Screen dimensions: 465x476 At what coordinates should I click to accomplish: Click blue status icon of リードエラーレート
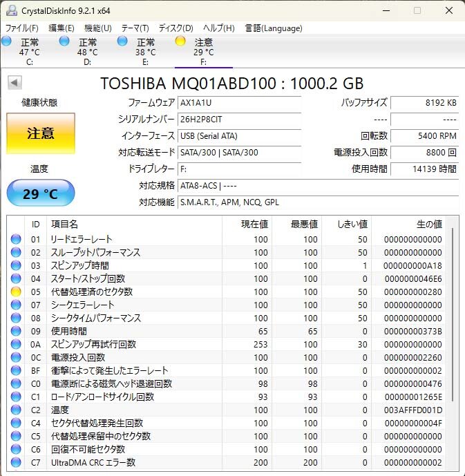(16, 239)
